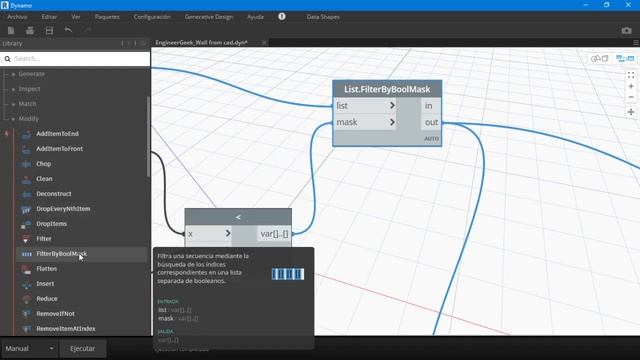Viewport: 640px width, 360px height.
Task: Click mask input port chevron on List.FilterByBoolMask
Action: 392,122
